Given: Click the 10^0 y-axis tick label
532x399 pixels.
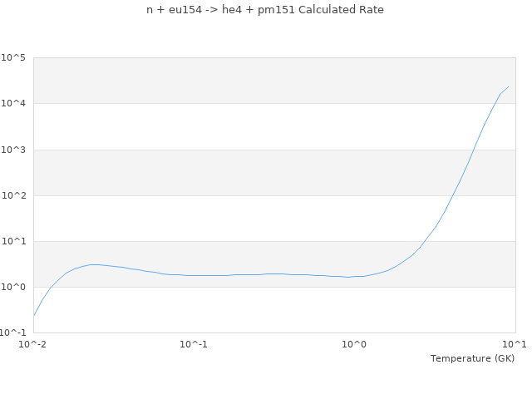Looking at the screenshot, I should point(13,288).
